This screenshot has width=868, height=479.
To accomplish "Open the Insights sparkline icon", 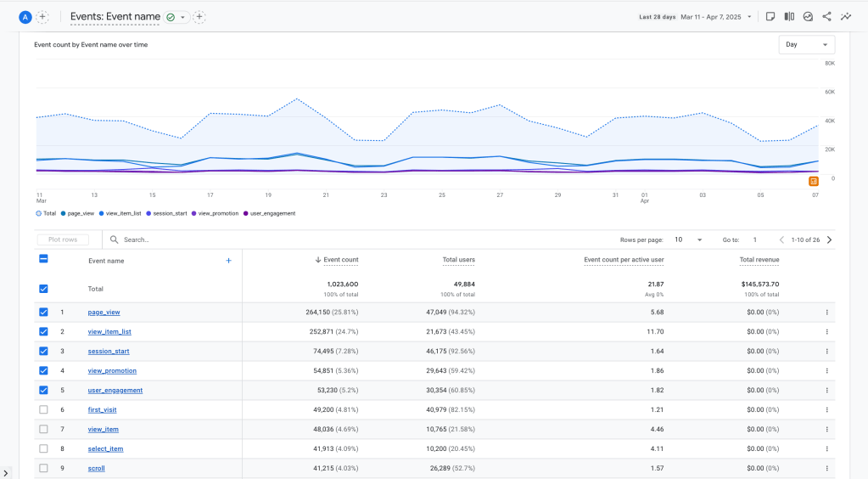I will [846, 16].
